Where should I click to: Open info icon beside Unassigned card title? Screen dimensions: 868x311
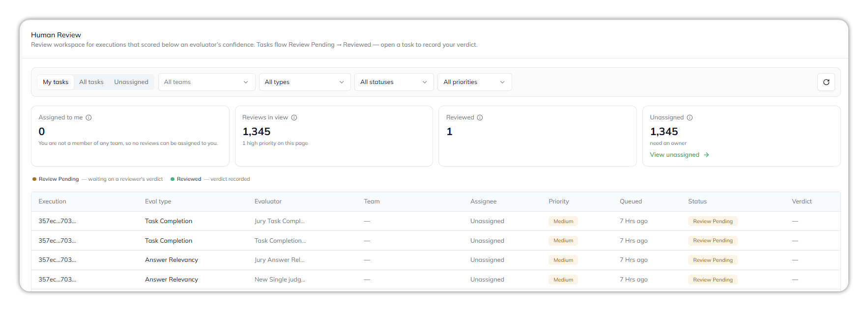tap(690, 117)
